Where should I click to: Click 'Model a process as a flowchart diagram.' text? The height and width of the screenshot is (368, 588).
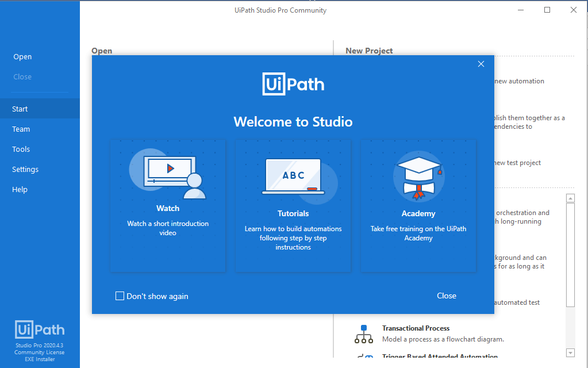click(x=443, y=339)
